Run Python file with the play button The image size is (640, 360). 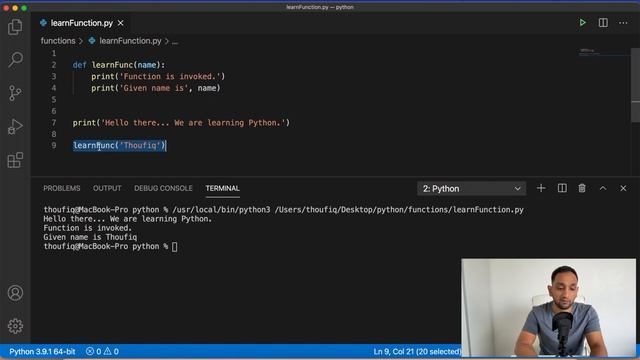[x=582, y=23]
